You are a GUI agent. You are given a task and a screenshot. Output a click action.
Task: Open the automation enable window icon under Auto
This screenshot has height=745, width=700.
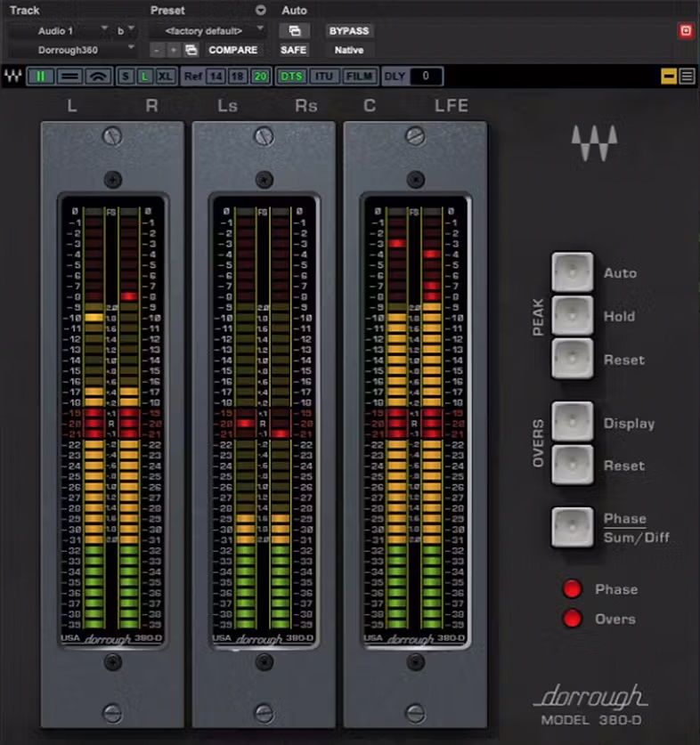click(x=294, y=31)
